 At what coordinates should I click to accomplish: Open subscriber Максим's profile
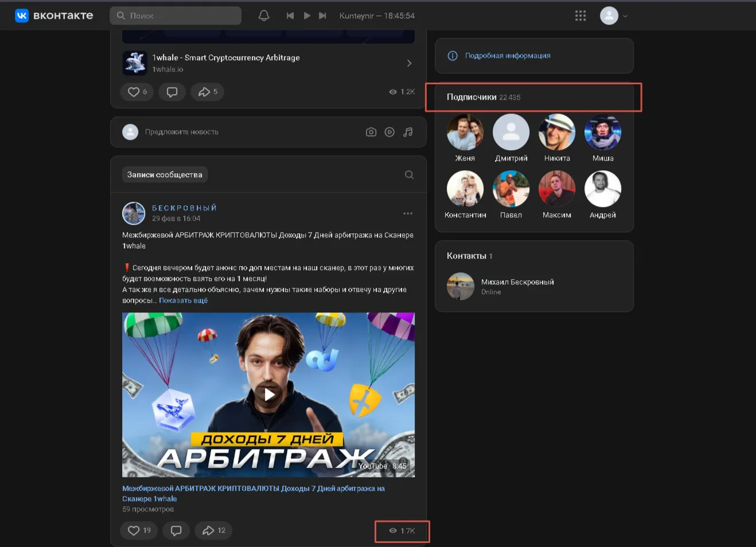click(x=557, y=195)
